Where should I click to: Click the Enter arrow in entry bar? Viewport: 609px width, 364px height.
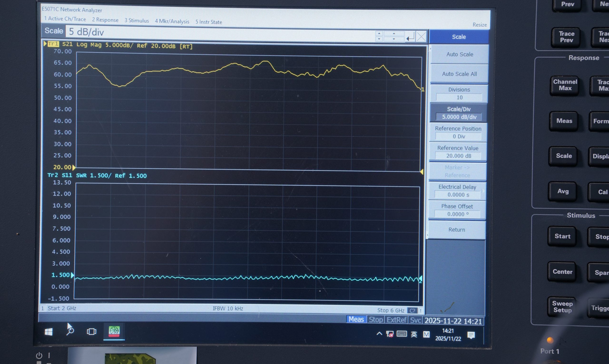(410, 38)
